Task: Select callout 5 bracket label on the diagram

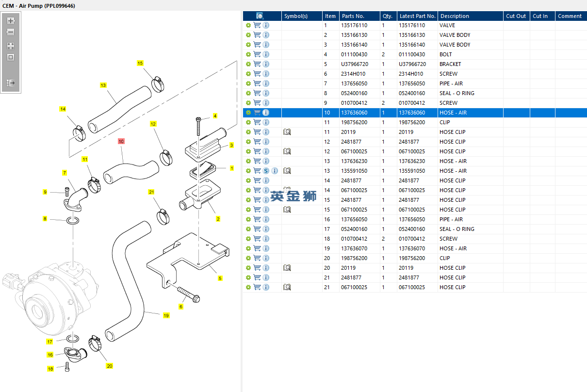Action: tap(220, 278)
